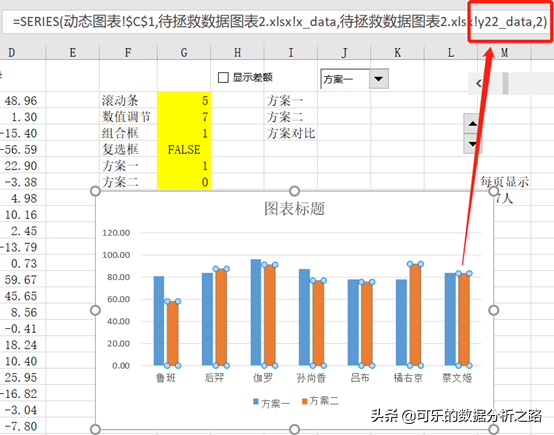Click the chart title 图表标题

294,208
